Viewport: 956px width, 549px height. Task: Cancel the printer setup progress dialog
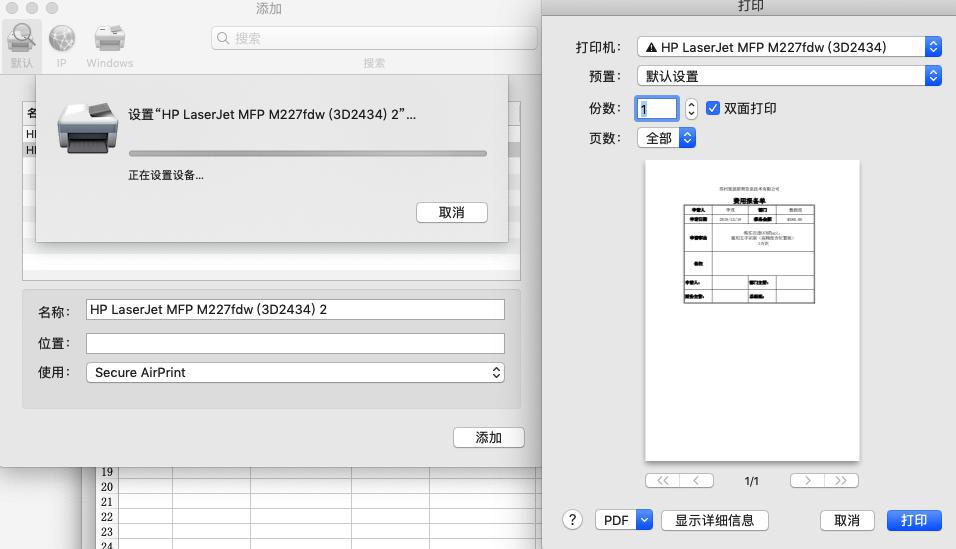[x=452, y=212]
